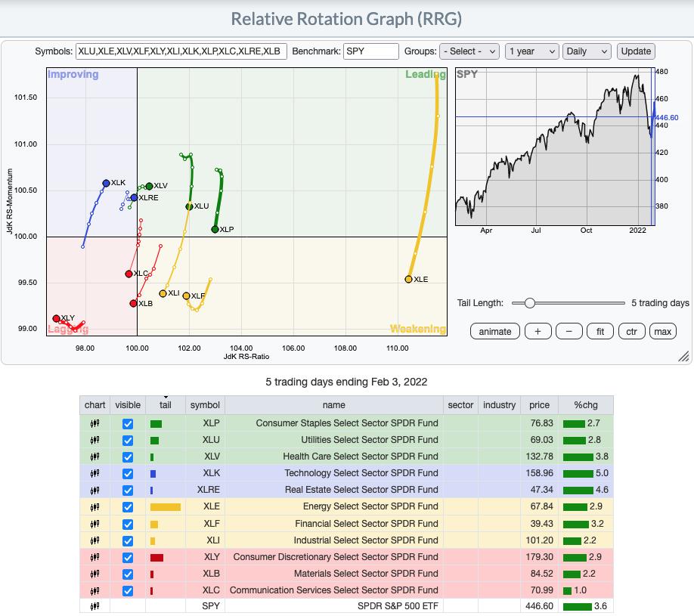Screen dimensions: 694x616
Task: Uncheck visibility for XLF
Action: [128, 525]
